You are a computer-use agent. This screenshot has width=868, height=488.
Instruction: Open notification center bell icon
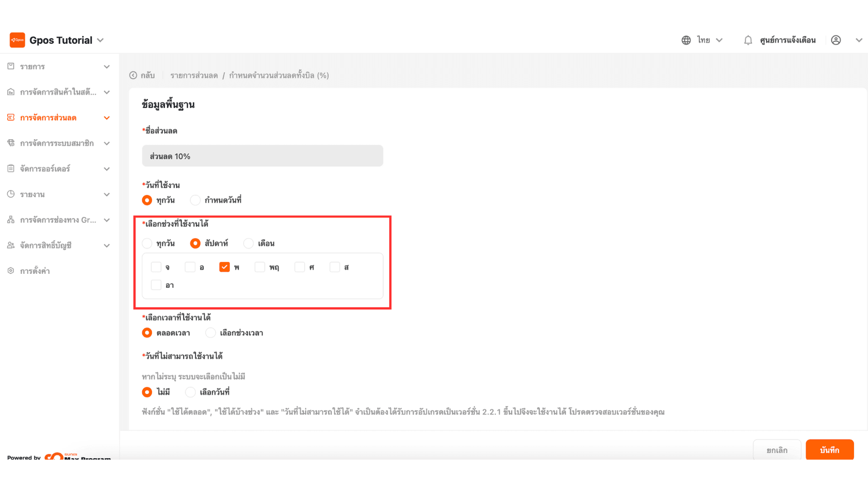click(748, 40)
